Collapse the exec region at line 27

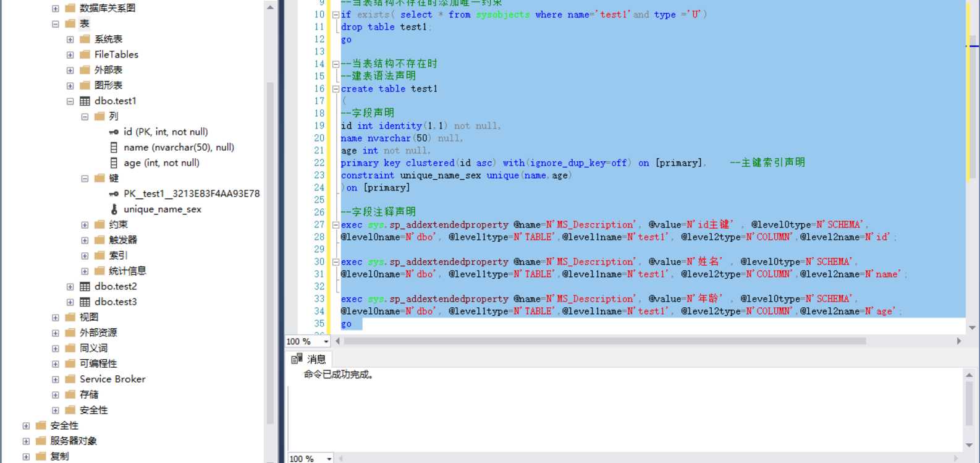click(x=336, y=224)
